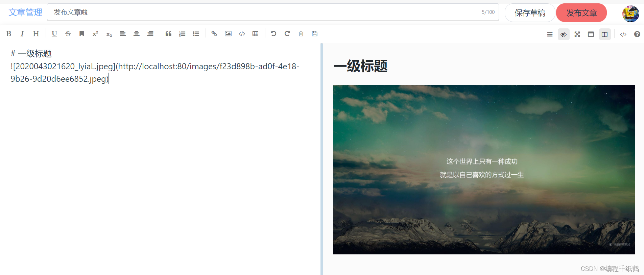This screenshot has width=644, height=275.
Task: Click the 保存草稿 save draft button
Action: click(x=530, y=13)
